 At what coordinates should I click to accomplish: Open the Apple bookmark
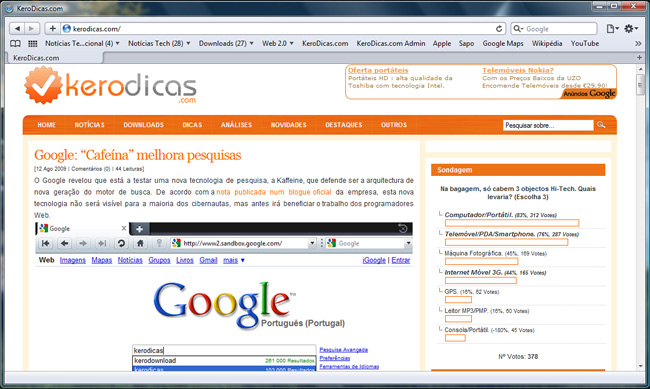(441, 44)
